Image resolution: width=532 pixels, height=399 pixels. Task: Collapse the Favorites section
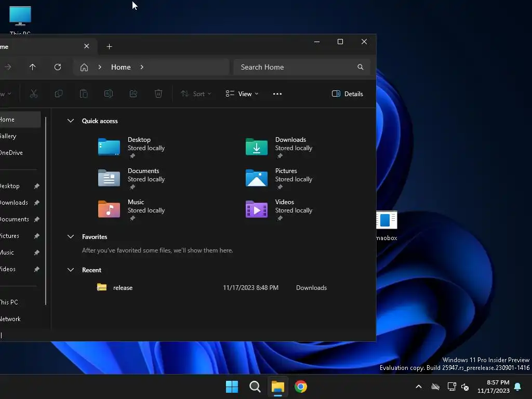tap(71, 237)
